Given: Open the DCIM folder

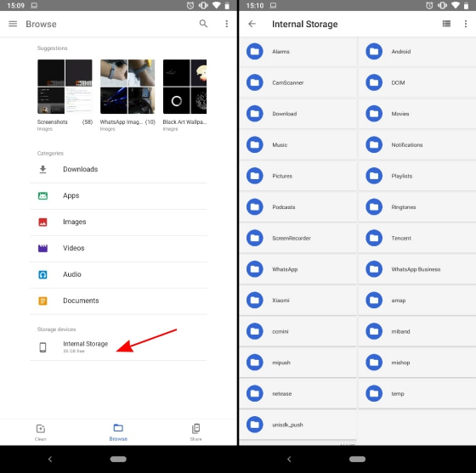Looking at the screenshot, I should [417, 82].
